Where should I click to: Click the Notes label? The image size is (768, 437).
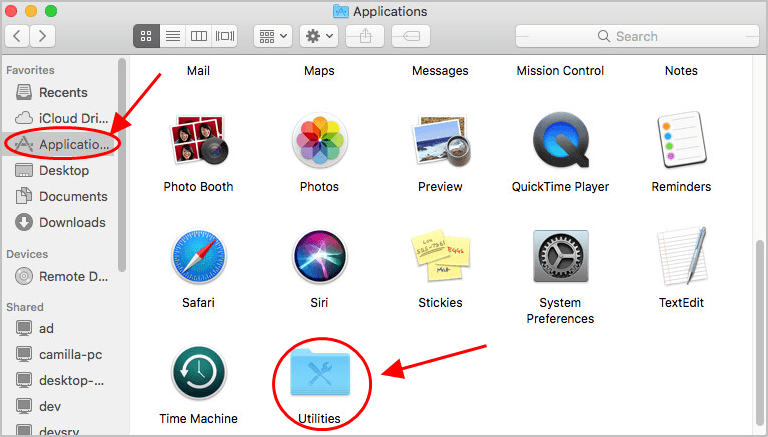point(681,71)
